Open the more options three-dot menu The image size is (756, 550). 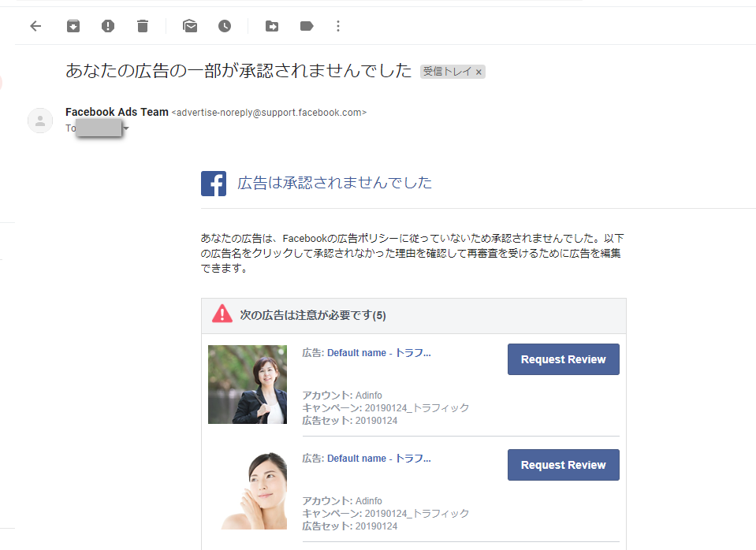click(x=338, y=26)
